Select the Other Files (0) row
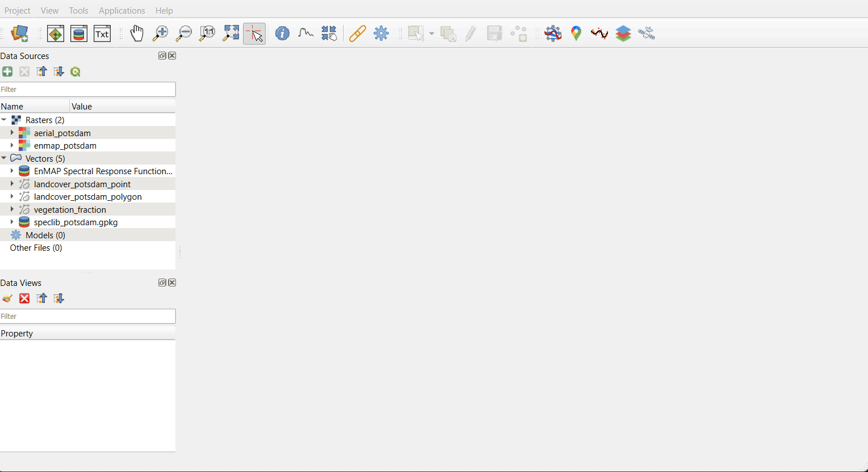Viewport: 868px width, 472px height. [x=87, y=247]
